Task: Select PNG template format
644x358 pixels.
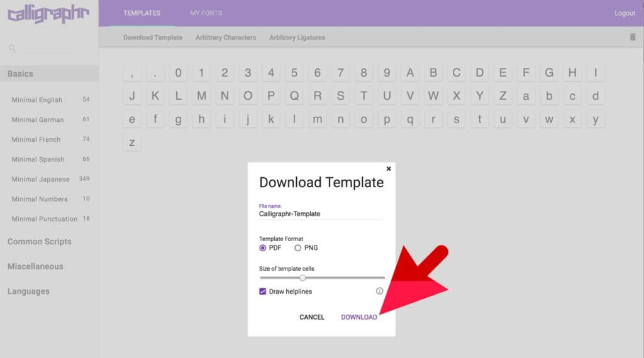Action: (297, 247)
